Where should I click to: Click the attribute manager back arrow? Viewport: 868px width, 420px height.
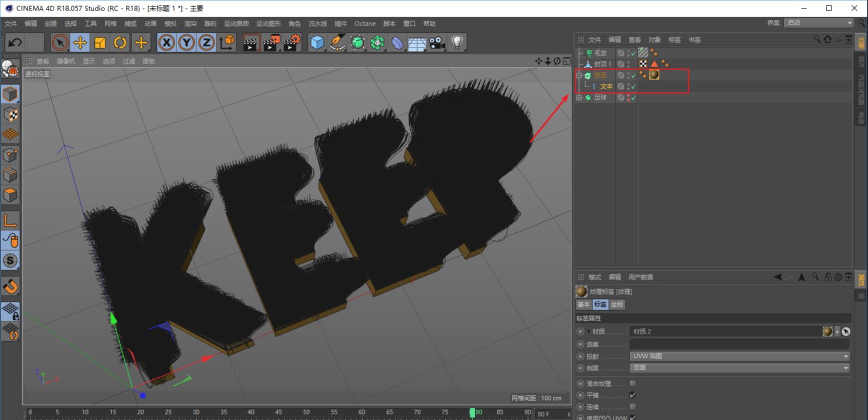point(778,277)
